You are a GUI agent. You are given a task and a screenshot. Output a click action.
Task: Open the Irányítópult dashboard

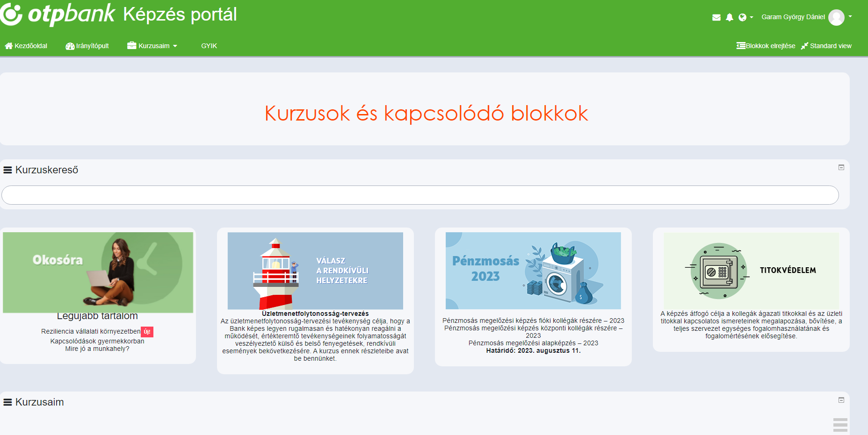point(87,46)
